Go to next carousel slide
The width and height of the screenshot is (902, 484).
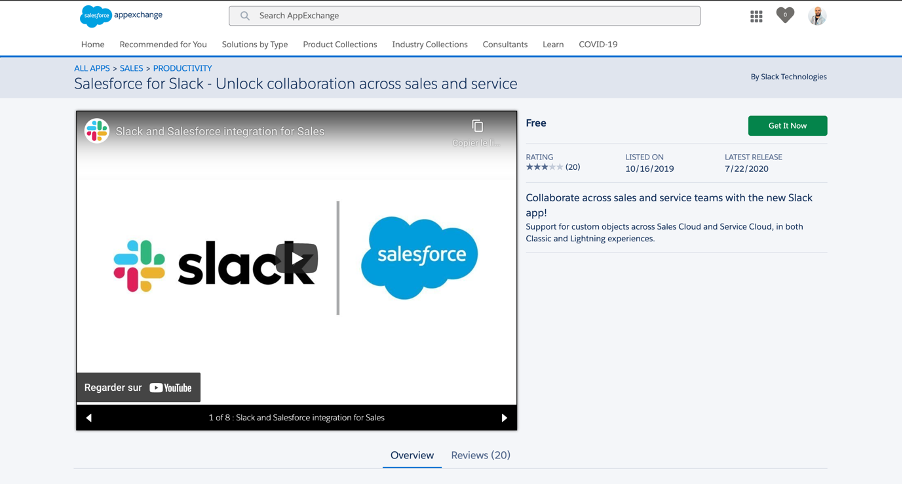tap(504, 418)
